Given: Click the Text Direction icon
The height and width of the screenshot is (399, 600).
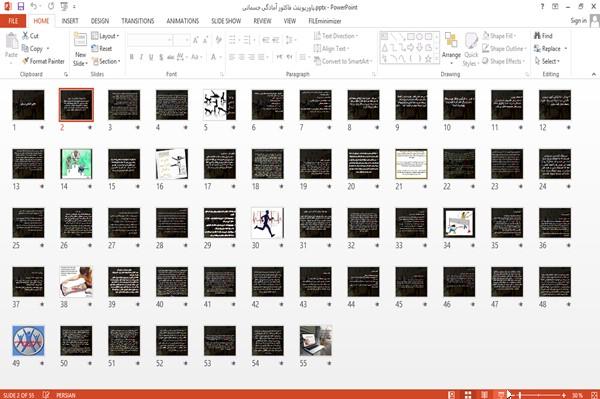Looking at the screenshot, I should click(x=317, y=36).
